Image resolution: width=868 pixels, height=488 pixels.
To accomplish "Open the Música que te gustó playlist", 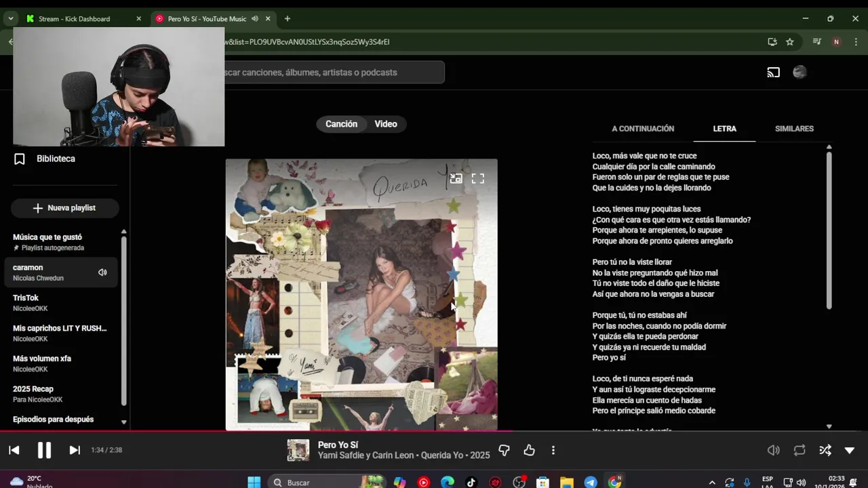I will [61, 242].
